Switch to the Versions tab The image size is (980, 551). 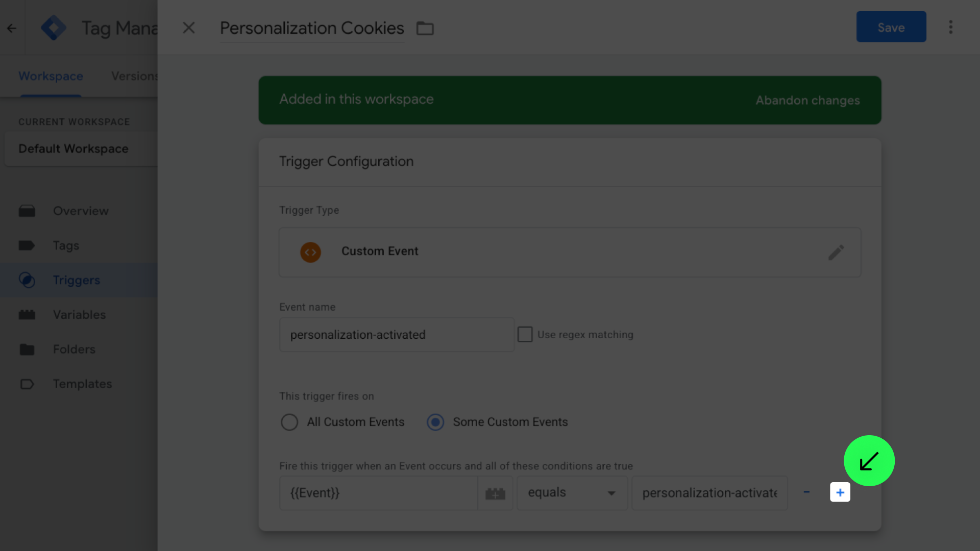tap(135, 76)
